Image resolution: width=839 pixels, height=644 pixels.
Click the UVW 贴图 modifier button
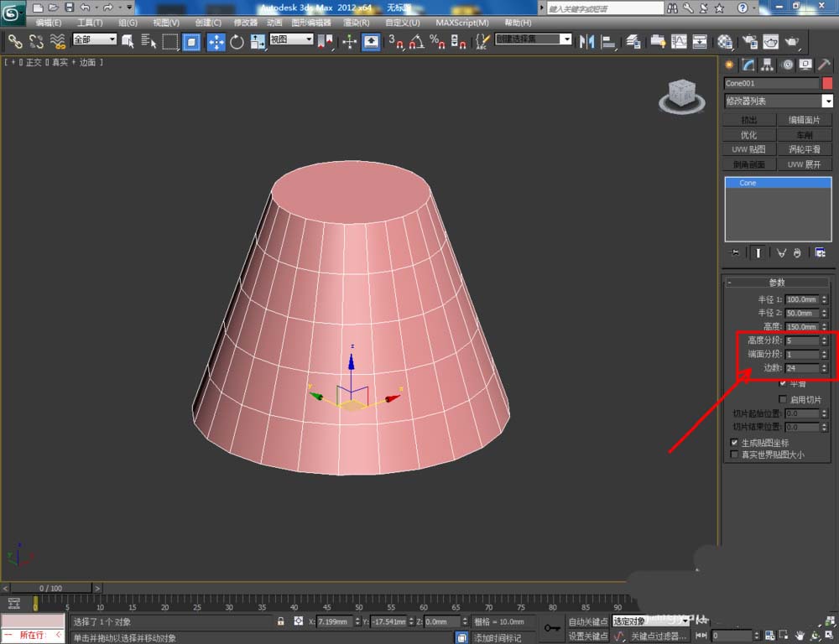[x=749, y=149]
